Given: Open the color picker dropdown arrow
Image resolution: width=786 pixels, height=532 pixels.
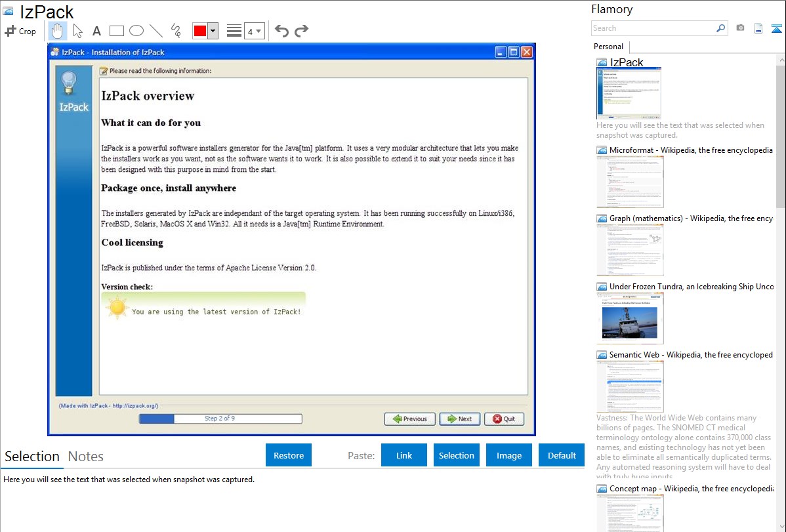Looking at the screenshot, I should (213, 31).
